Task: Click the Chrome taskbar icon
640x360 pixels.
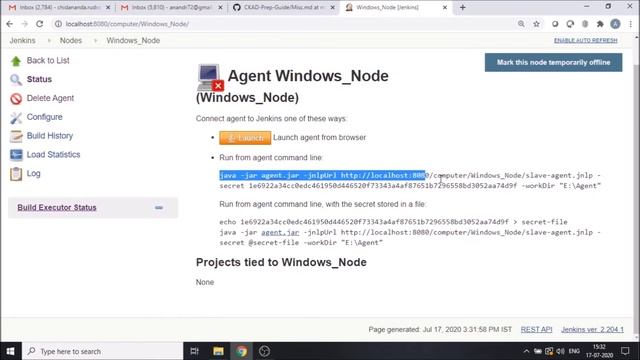Action: tap(241, 351)
